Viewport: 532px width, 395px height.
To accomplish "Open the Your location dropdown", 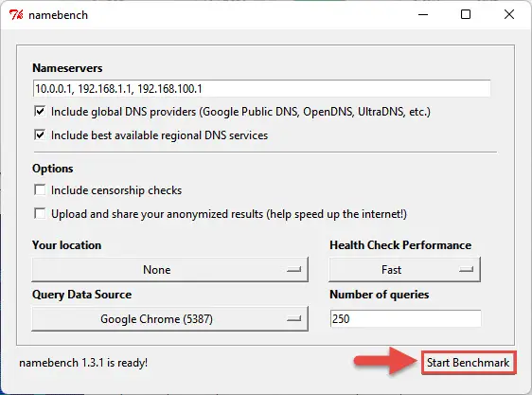I will [170, 270].
